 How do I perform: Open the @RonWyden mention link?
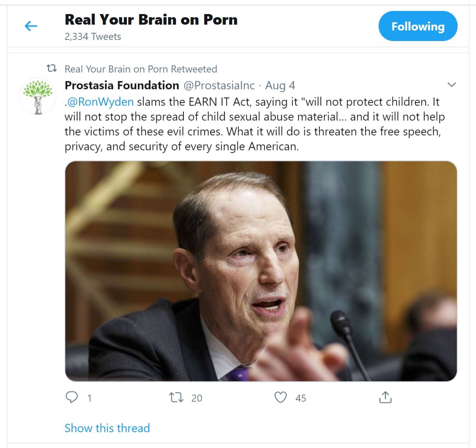(x=101, y=102)
